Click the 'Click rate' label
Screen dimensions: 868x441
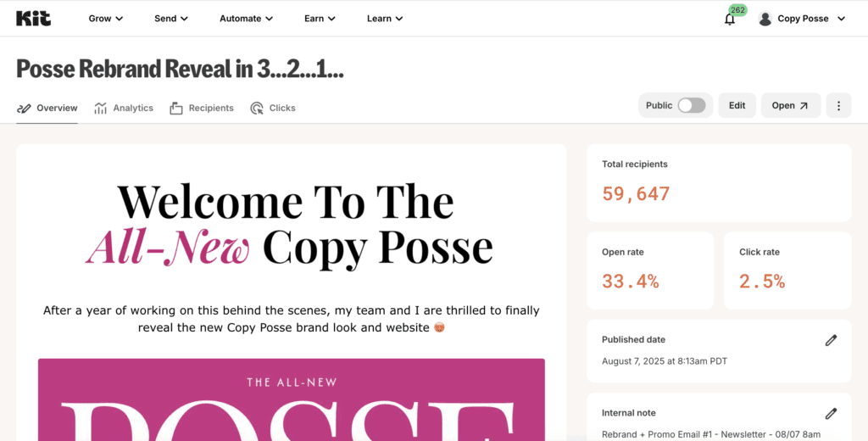(759, 252)
